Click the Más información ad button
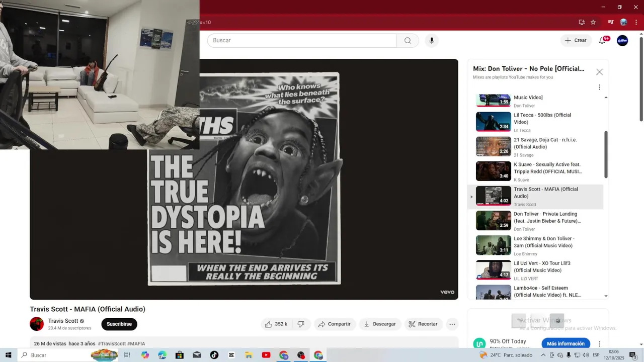This screenshot has width=644, height=362. 566,344
